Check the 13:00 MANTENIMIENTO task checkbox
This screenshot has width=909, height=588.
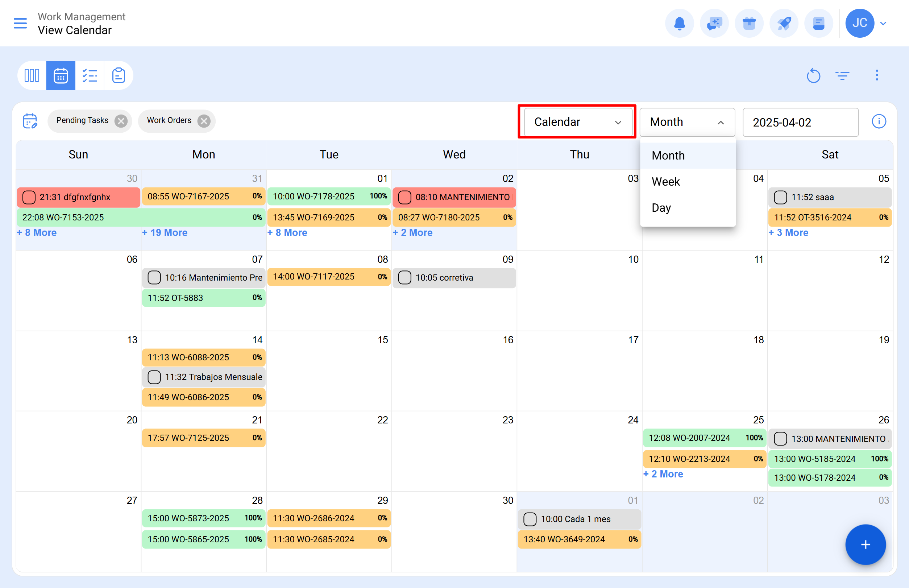click(780, 439)
